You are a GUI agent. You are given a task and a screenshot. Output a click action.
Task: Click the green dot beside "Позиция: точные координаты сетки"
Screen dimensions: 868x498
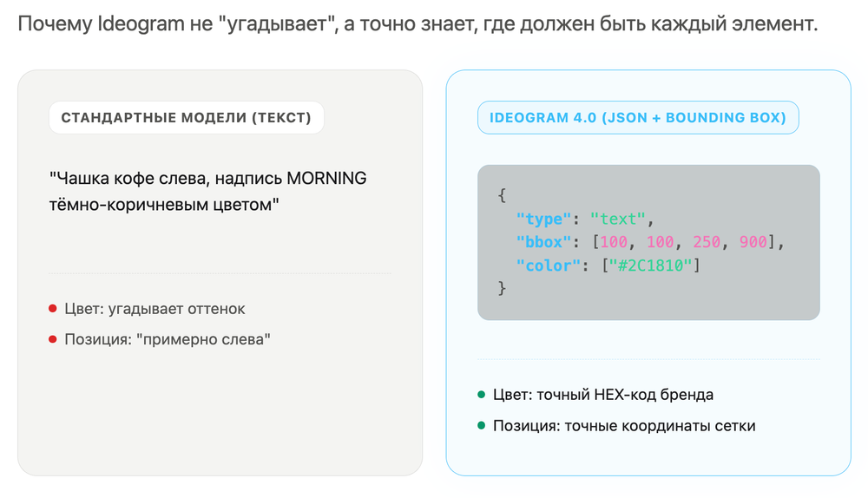pos(481,425)
